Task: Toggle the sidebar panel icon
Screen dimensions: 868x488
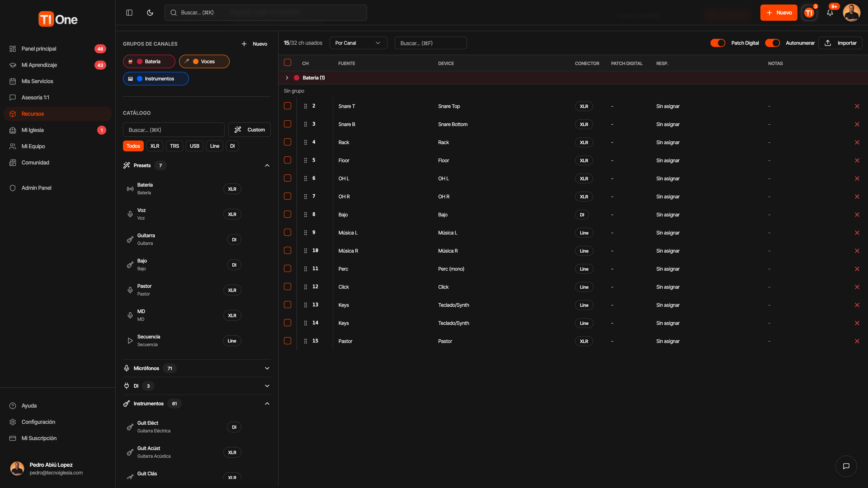Action: (x=129, y=12)
